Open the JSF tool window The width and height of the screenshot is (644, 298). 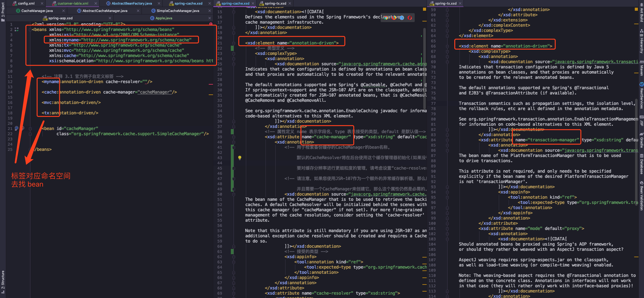coord(641,121)
